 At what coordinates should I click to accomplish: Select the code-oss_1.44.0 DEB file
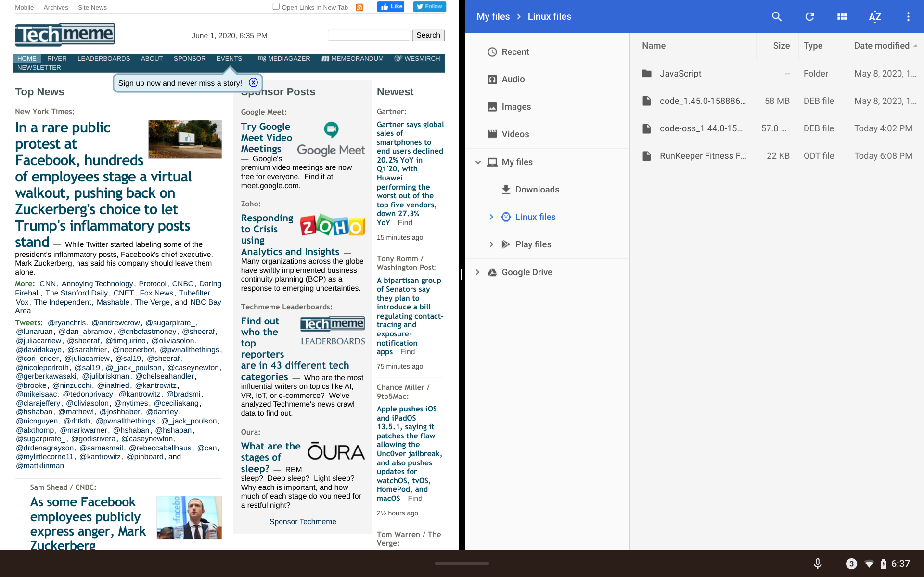pos(777,128)
